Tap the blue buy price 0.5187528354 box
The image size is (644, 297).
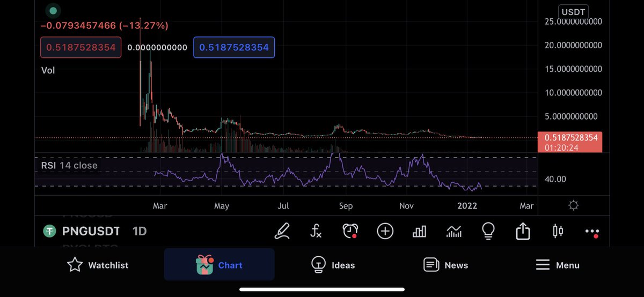(x=234, y=47)
